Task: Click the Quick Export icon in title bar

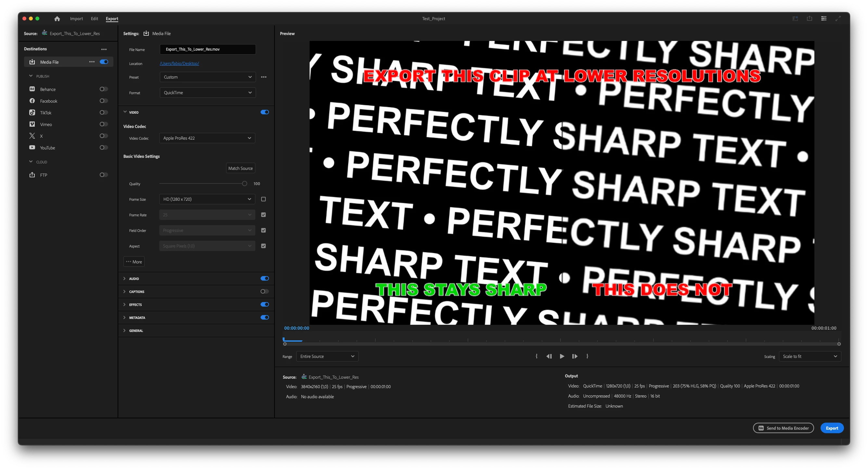Action: pos(810,19)
